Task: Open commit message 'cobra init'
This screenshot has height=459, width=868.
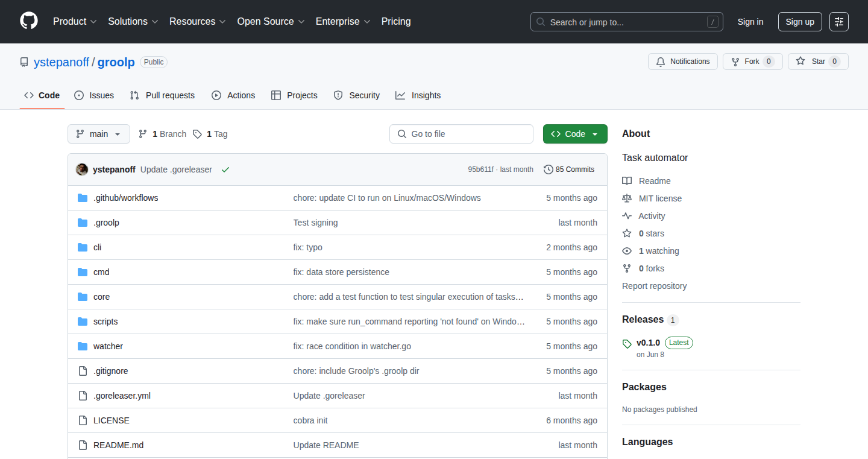Action: [x=310, y=420]
